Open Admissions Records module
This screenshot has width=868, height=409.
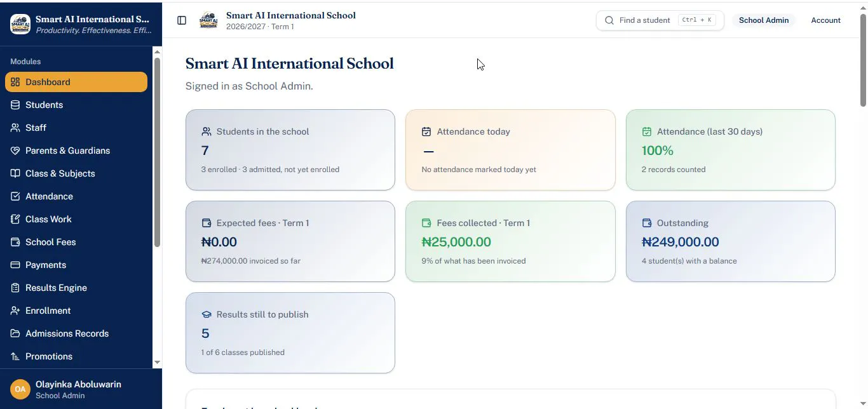point(76,333)
